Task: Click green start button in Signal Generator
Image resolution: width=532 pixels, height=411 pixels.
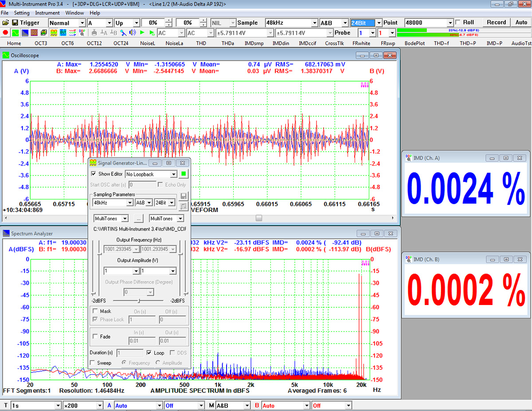Action: tap(184, 174)
